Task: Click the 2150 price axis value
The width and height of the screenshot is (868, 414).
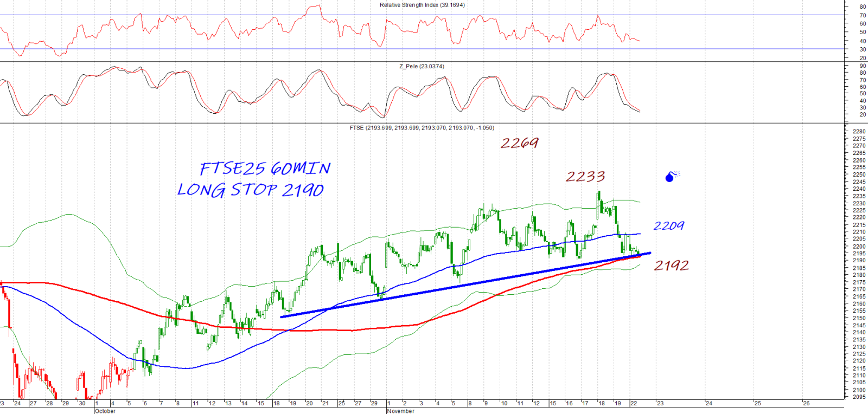Action: click(859, 318)
